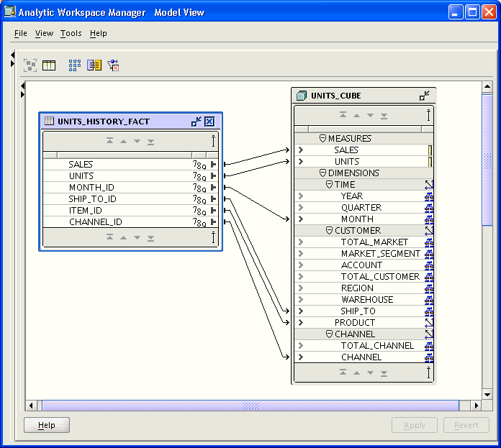501x448 pixels.
Task: Select the REGION level row
Action: pos(364,288)
